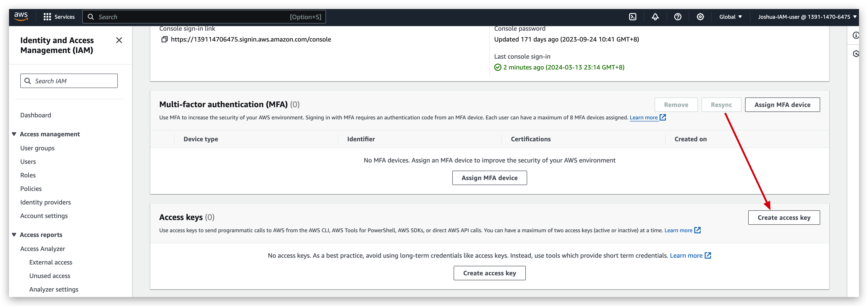Open the settings gear icon
Image resolution: width=868 pixels, height=306 pixels.
(700, 17)
